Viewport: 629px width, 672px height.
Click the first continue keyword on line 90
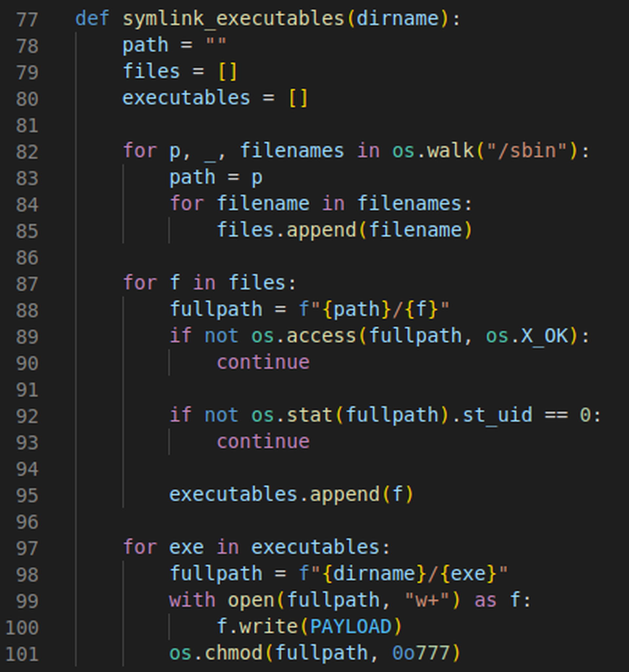pos(263,363)
